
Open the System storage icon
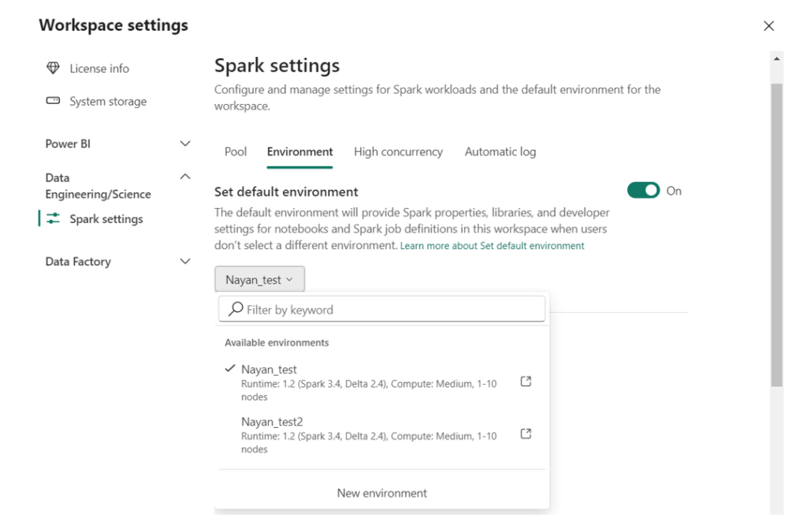[53, 101]
